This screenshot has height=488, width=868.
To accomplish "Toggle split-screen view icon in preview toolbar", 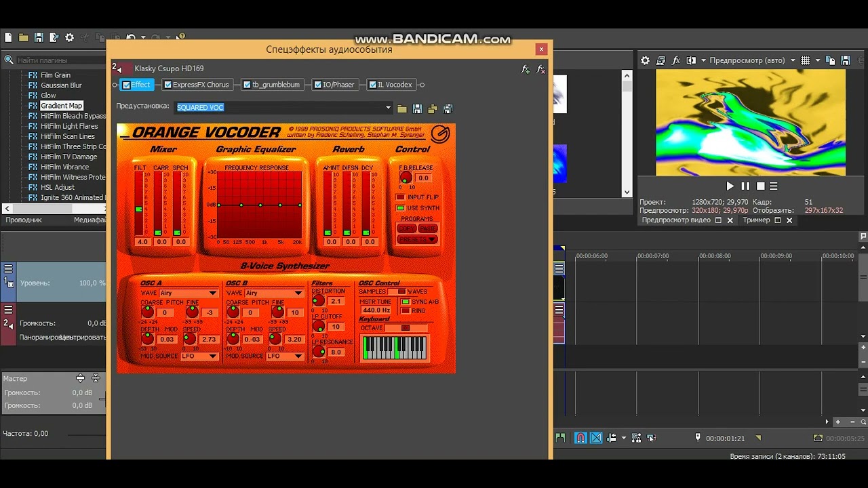I will point(691,60).
